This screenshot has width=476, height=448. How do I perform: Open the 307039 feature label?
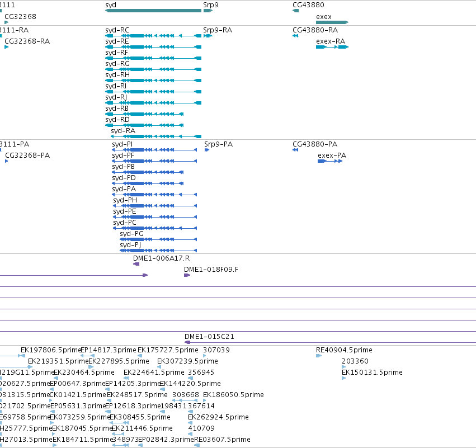click(x=216, y=350)
